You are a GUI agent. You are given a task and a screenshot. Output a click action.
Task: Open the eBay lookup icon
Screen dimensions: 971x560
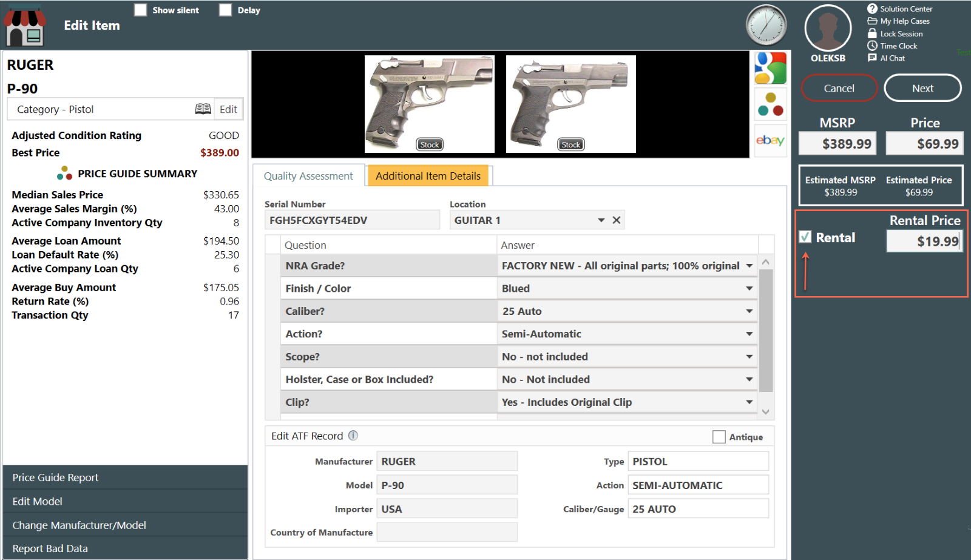click(771, 140)
